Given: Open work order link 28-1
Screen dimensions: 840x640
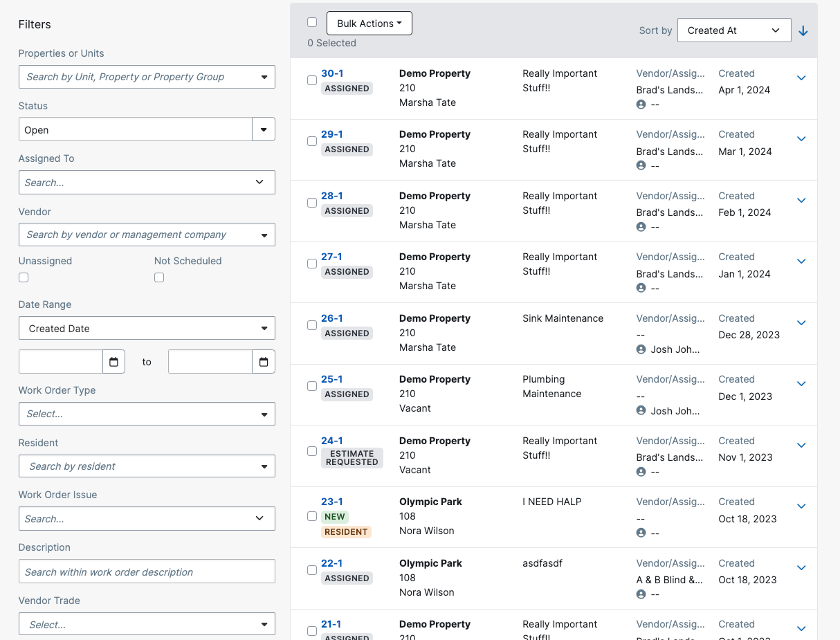Looking at the screenshot, I should click(332, 196).
